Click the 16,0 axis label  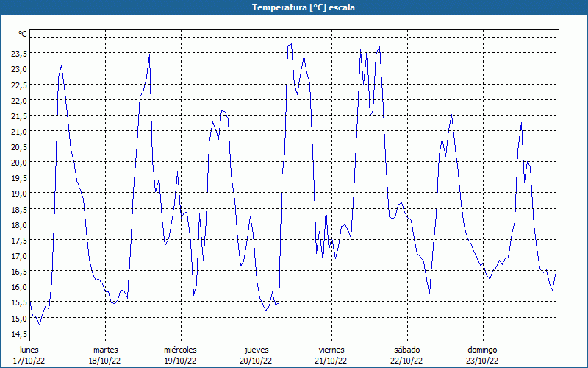[19, 286]
